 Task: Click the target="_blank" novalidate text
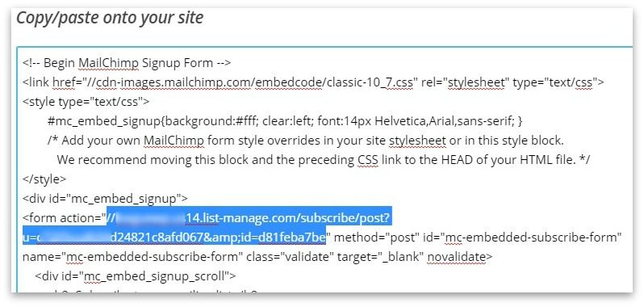[x=415, y=257]
